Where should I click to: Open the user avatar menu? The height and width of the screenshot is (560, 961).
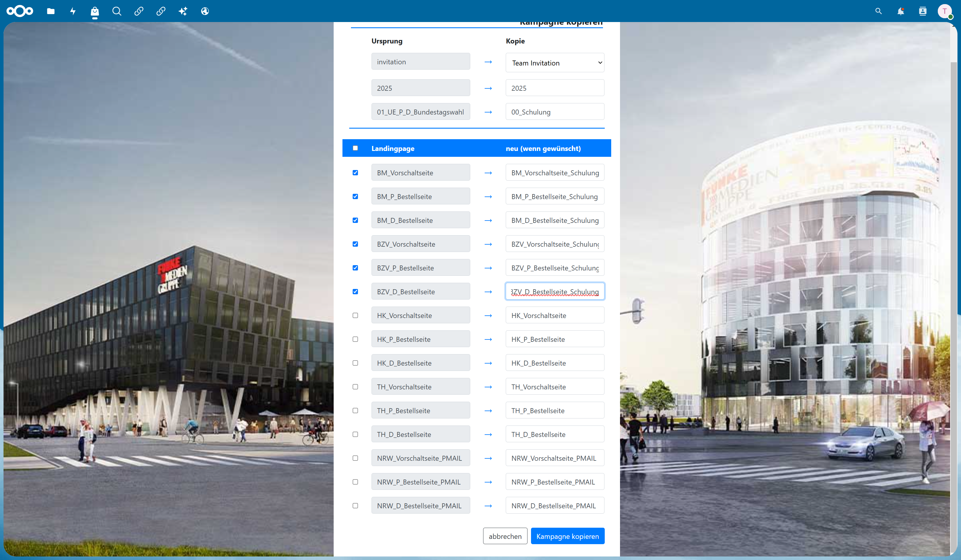click(x=945, y=11)
